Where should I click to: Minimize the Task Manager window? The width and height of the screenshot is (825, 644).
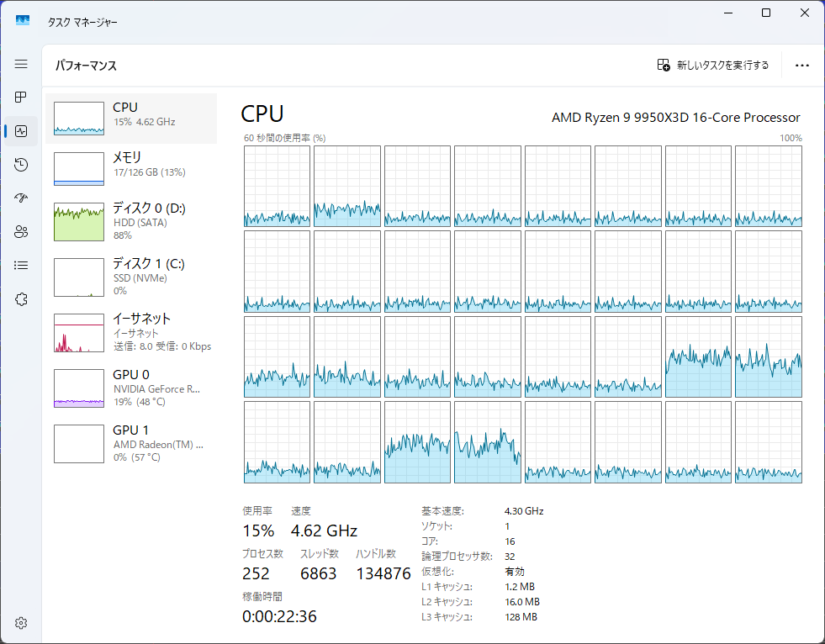tap(729, 13)
